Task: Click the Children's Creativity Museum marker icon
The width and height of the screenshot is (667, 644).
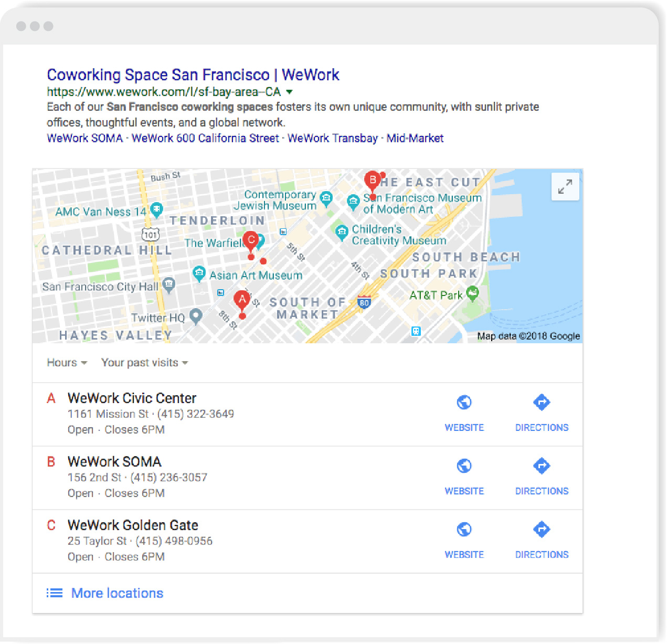Action: (342, 233)
